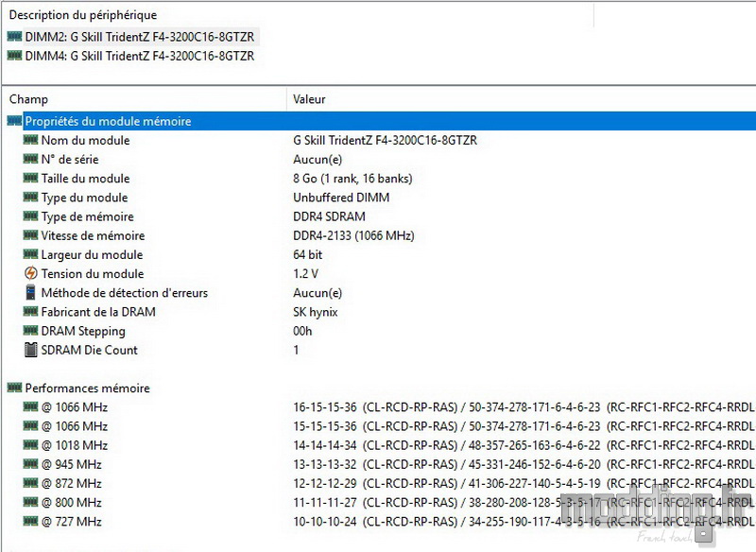Screen dimensions: 756x552
Task: Click timings value starting 14-14-14-34
Action: (x=524, y=445)
